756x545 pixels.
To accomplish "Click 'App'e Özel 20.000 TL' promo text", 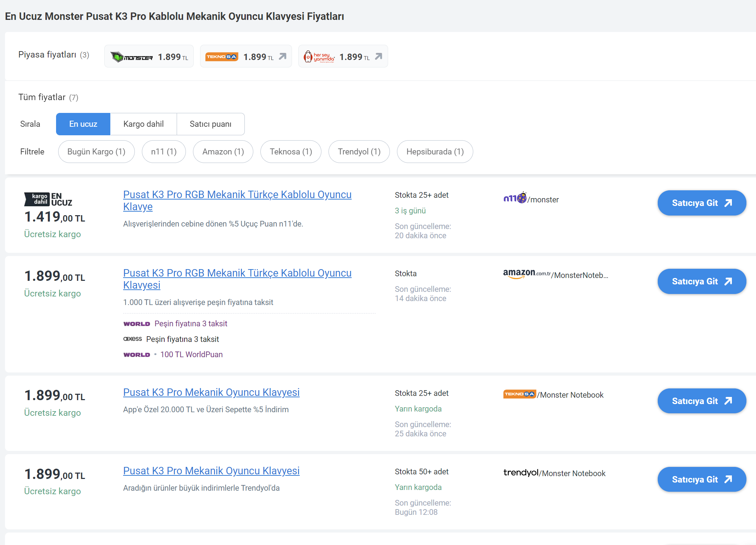I will tap(206, 410).
